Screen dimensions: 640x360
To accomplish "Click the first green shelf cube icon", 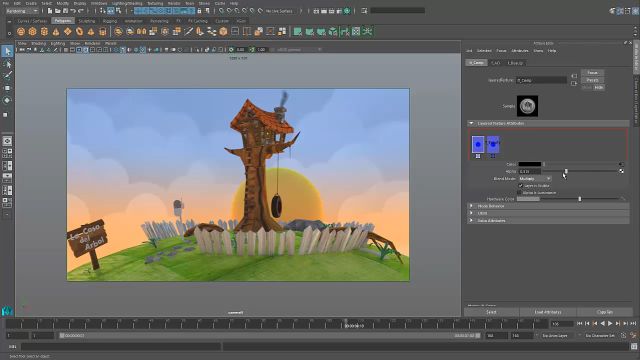I will click(x=298, y=31).
